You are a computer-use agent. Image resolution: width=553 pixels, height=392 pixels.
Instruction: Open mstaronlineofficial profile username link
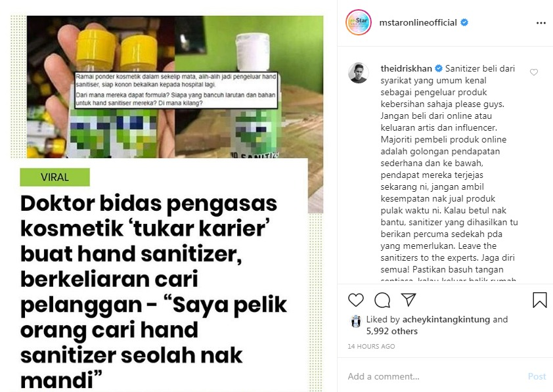(x=418, y=22)
